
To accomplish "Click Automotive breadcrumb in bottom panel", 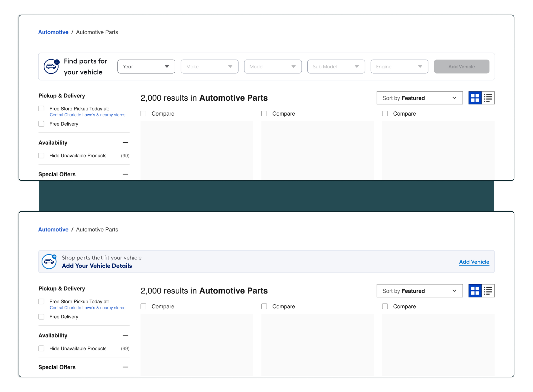I will [x=53, y=229].
